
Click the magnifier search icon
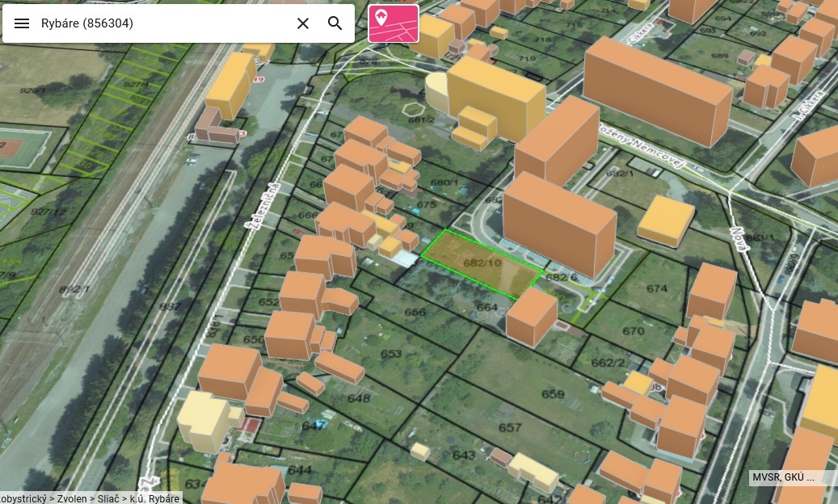click(x=335, y=23)
